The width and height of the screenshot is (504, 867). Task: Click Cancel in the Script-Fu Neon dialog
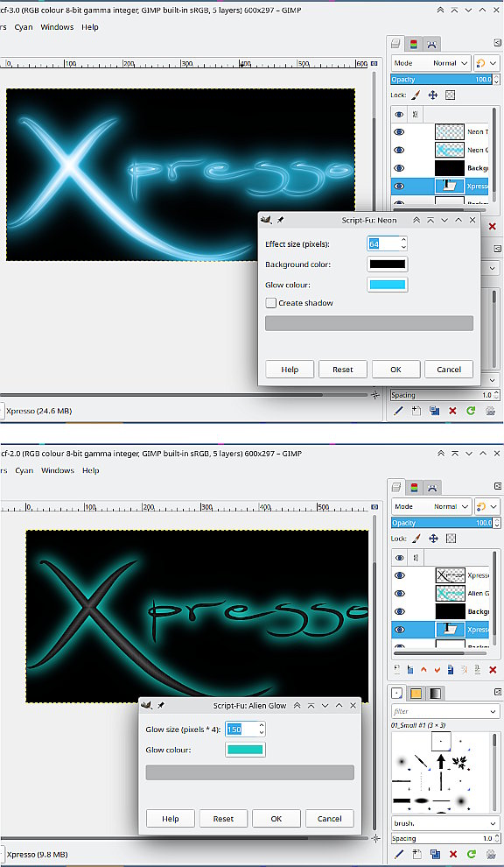(449, 370)
